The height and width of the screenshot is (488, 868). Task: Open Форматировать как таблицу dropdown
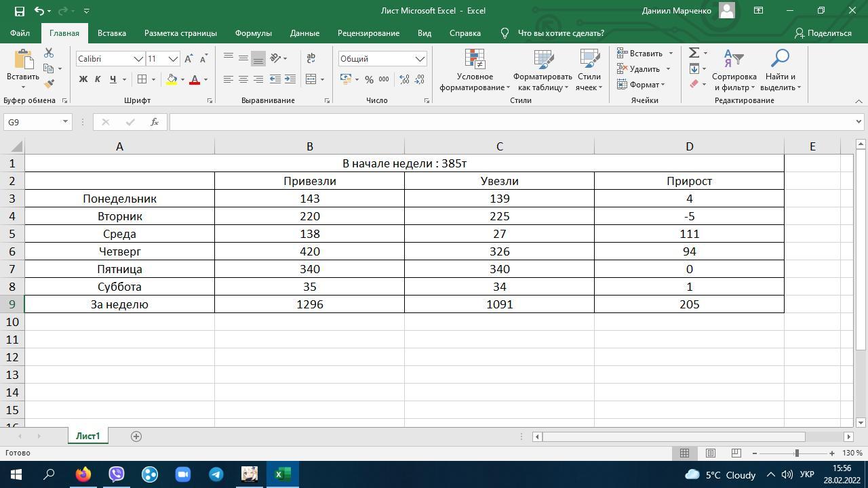[542, 70]
